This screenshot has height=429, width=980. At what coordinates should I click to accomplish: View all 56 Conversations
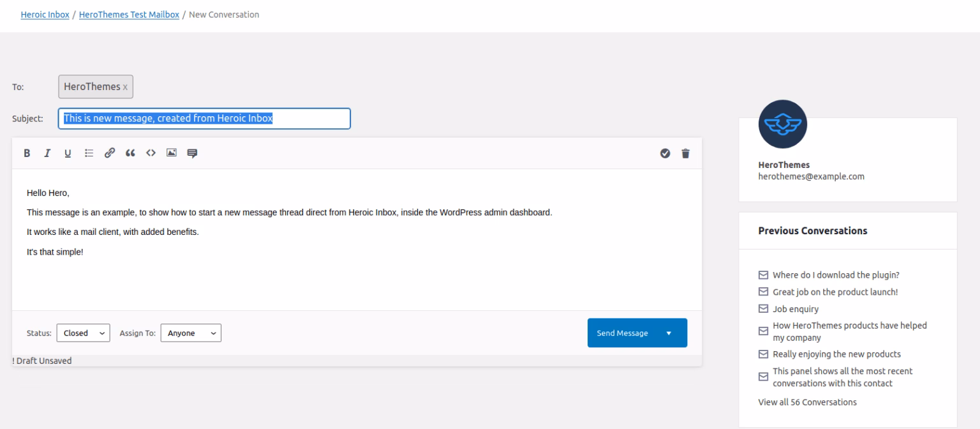(x=807, y=402)
